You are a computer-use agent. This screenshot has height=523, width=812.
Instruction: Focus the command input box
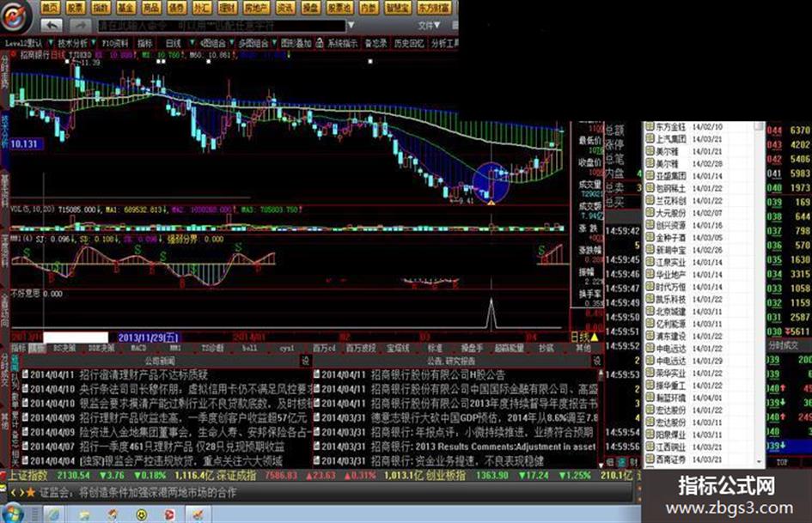point(222,26)
